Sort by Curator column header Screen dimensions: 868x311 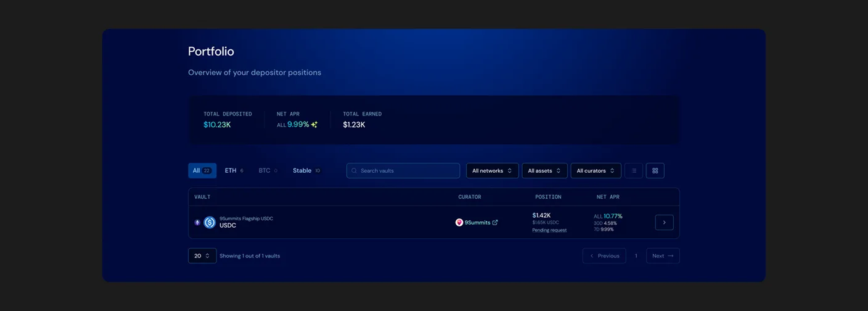pyautogui.click(x=470, y=197)
